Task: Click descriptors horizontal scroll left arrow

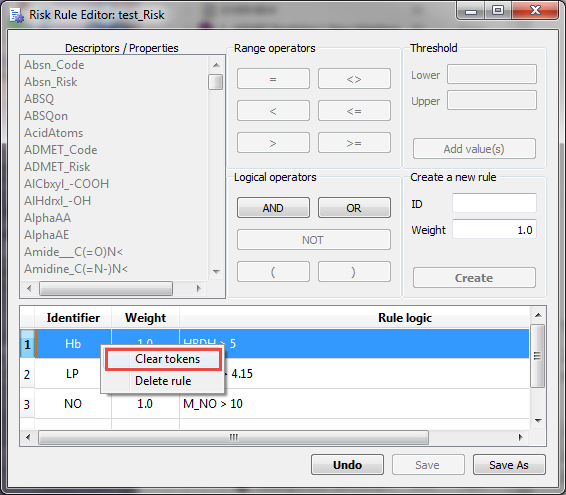Action: tap(29, 288)
